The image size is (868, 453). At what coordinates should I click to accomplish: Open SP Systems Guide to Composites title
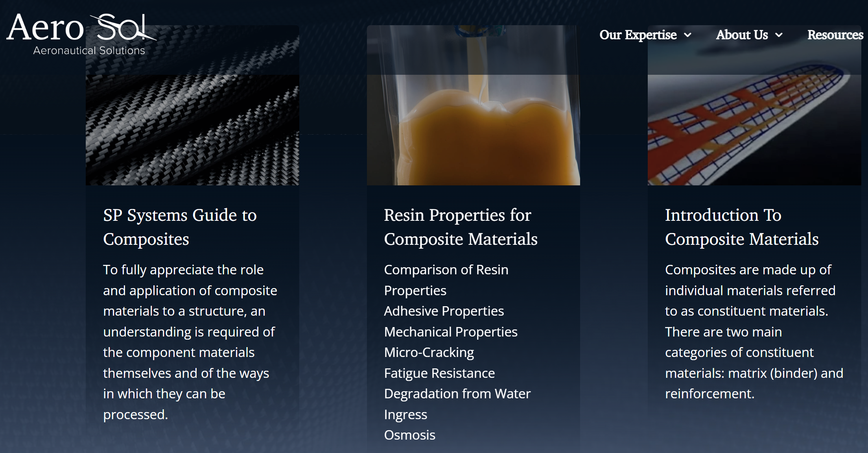pos(180,227)
